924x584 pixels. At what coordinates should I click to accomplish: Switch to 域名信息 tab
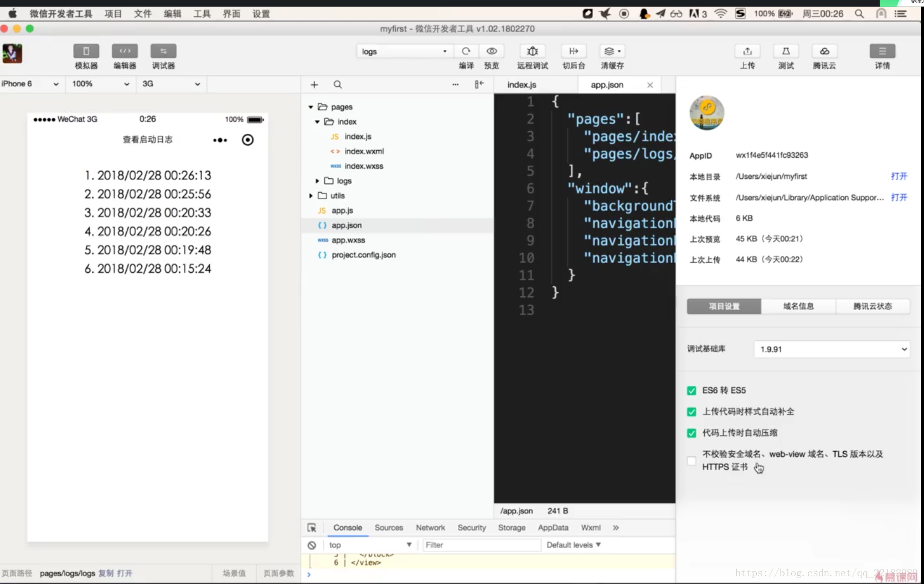coord(798,306)
